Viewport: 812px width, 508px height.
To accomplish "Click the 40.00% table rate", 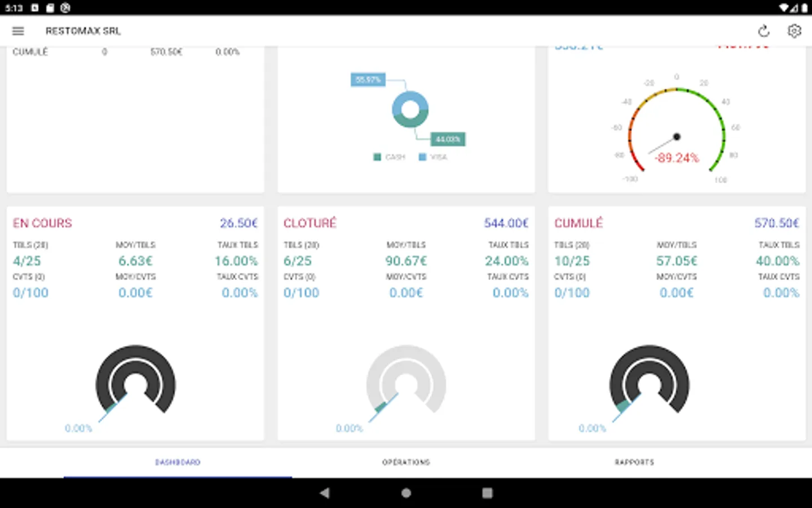I will [x=778, y=261].
